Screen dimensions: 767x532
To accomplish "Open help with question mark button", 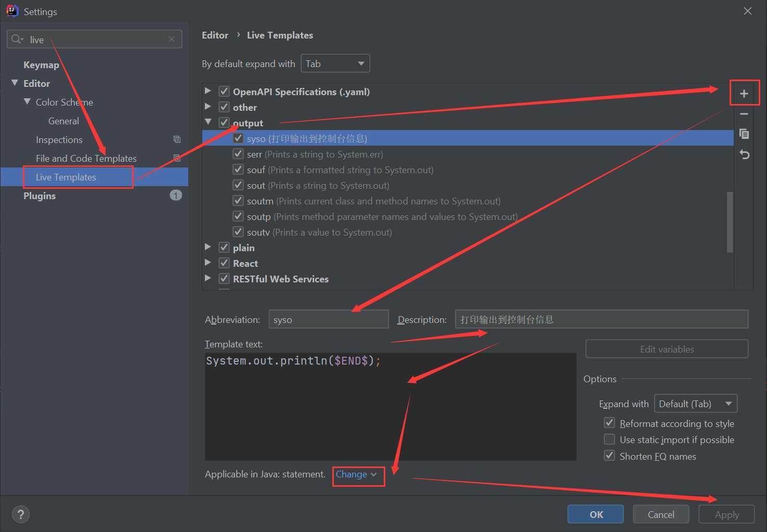I will (x=20, y=514).
